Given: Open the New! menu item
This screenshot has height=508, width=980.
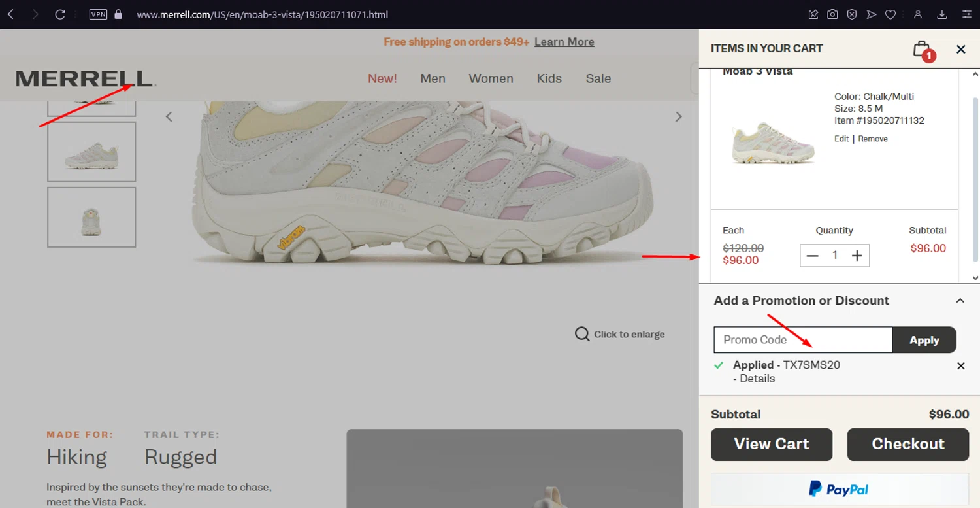Looking at the screenshot, I should point(382,78).
